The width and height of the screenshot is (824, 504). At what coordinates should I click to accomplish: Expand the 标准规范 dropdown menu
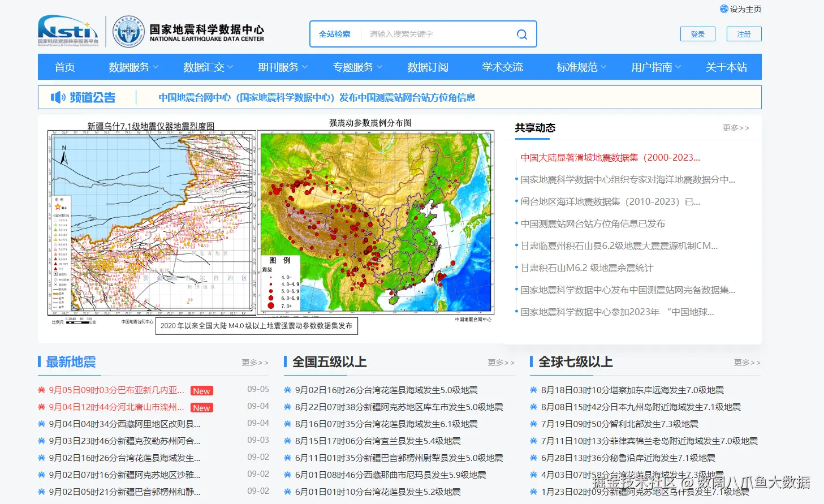pos(581,67)
